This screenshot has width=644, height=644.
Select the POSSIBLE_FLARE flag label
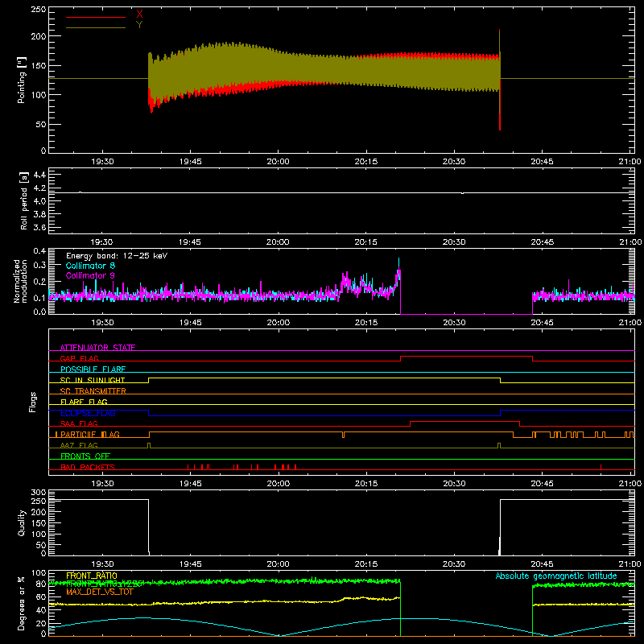pyautogui.click(x=93, y=369)
